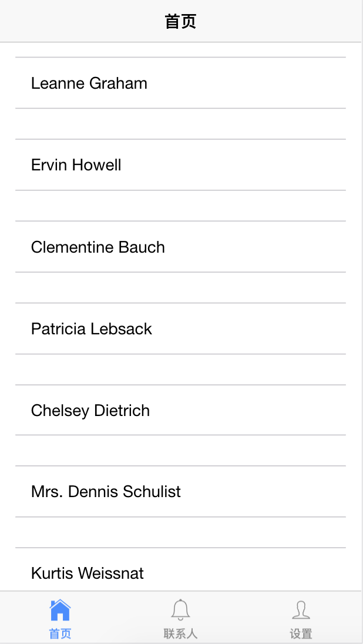Tap the bell icon for contacts

click(x=180, y=611)
